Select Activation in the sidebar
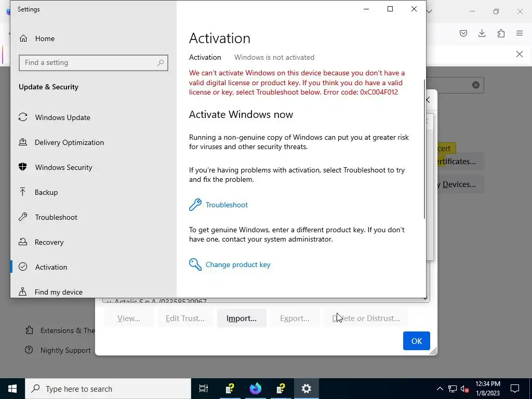This screenshot has width=532, height=399. tap(51, 267)
